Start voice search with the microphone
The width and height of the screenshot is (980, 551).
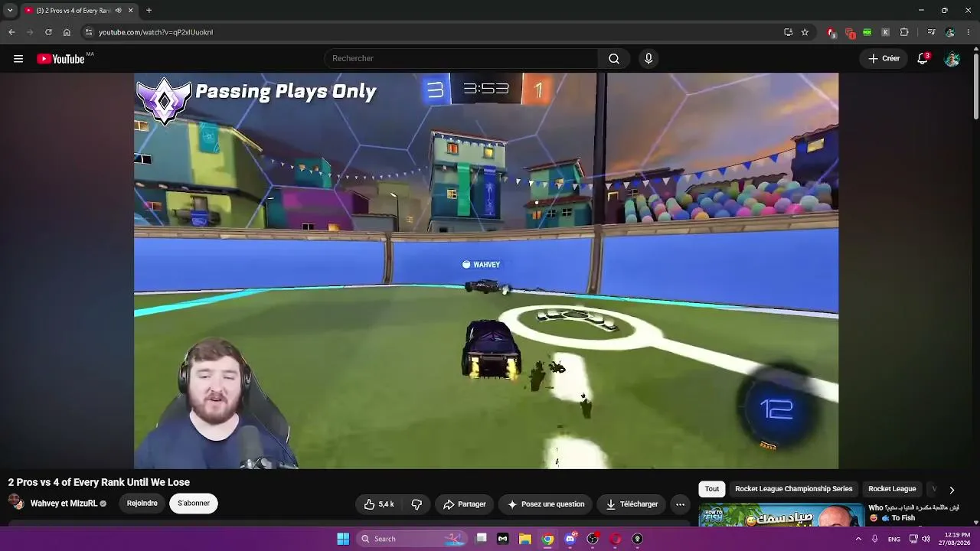[x=648, y=59]
